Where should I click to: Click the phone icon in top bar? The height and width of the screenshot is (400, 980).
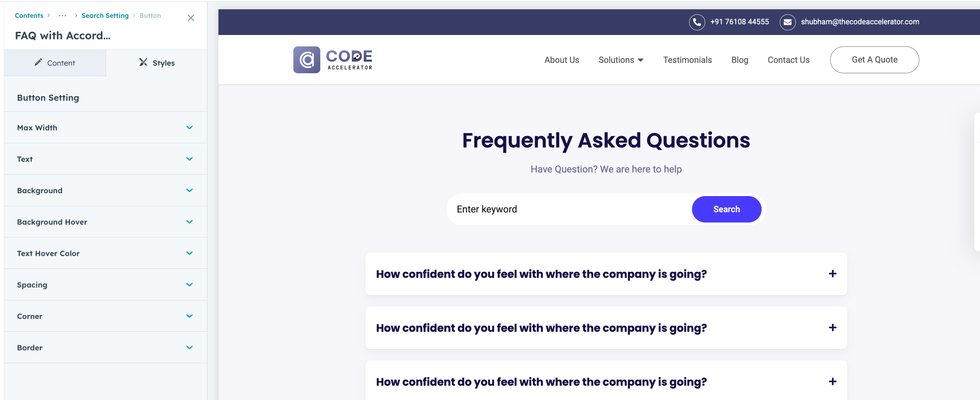click(697, 22)
